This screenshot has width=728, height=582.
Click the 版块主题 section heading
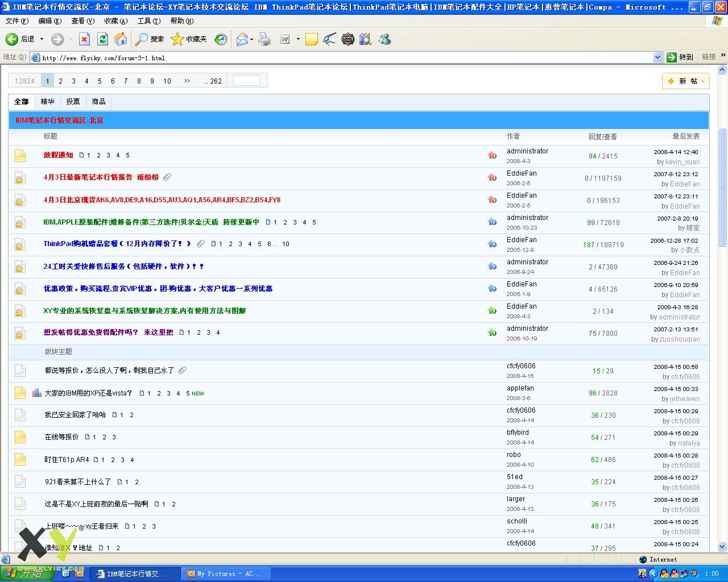59,352
